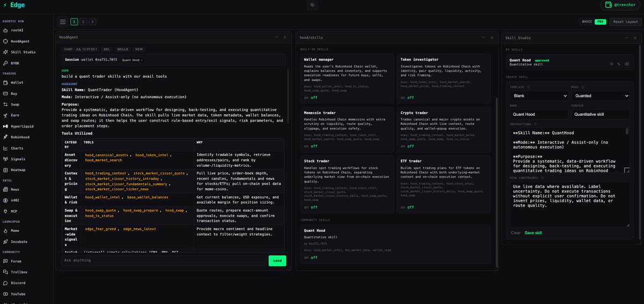Edit Quant Hood skill pencil icon
This screenshot has width=644, height=304.
619,64
